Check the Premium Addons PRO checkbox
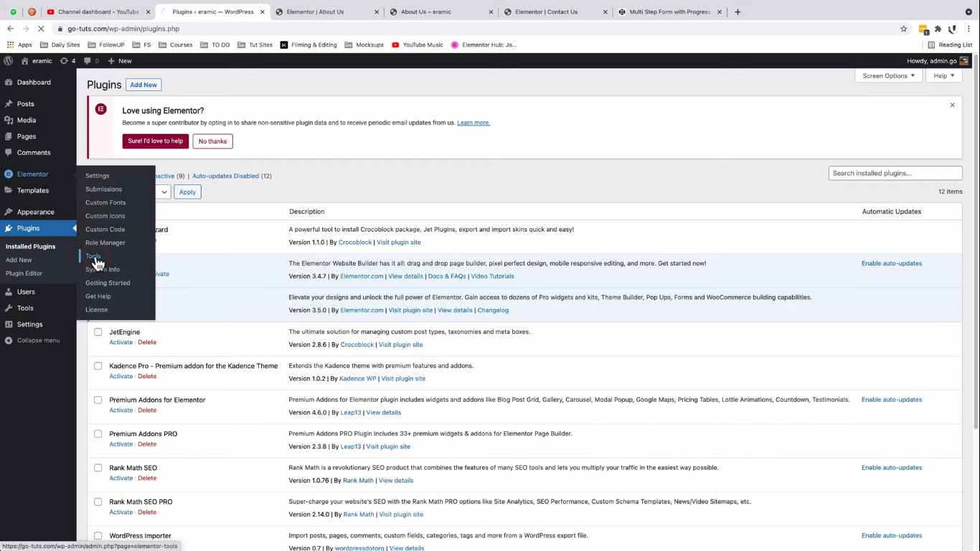 tap(98, 434)
